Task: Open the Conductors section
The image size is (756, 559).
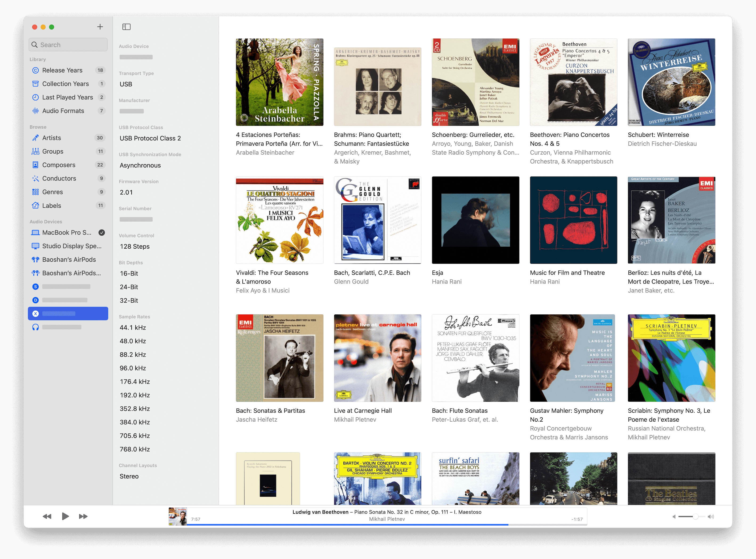Action: click(59, 179)
